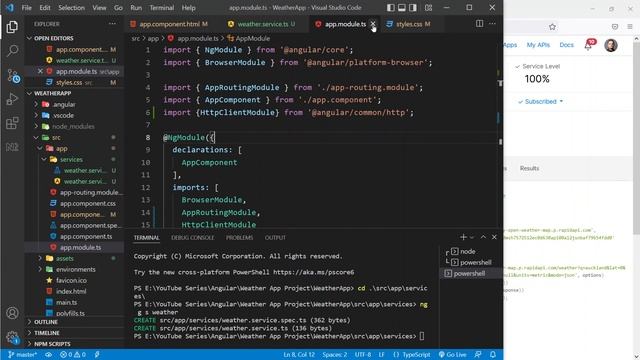The height and width of the screenshot is (360, 640).
Task: Click the Ln 8, Col 12 indicator
Action: 299,354
